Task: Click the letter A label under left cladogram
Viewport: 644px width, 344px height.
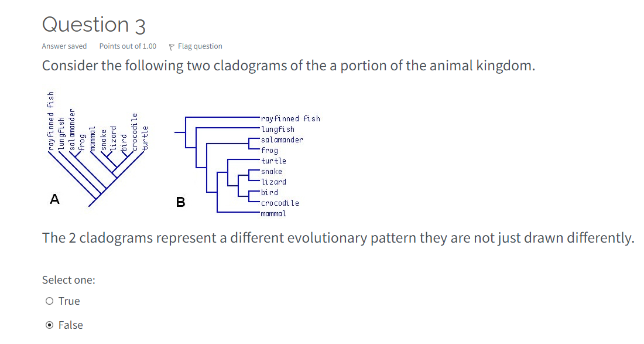Action: pyautogui.click(x=54, y=199)
